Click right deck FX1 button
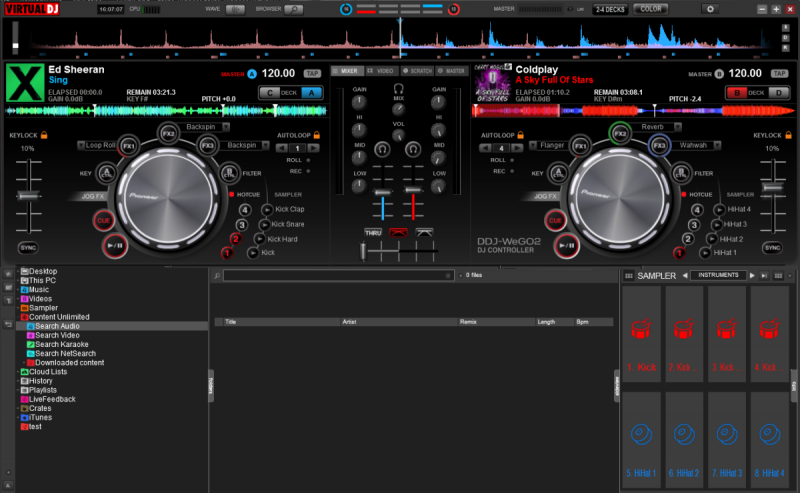The width and height of the screenshot is (800, 493). click(580, 146)
